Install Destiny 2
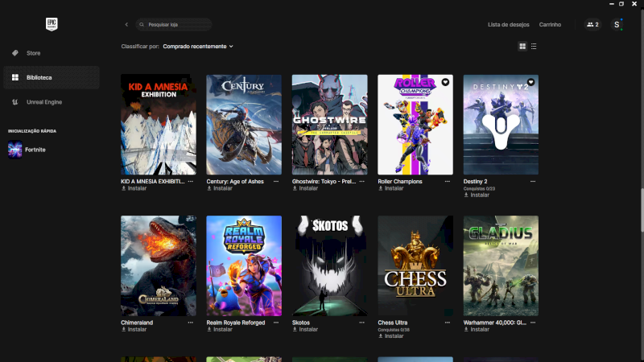 click(x=477, y=195)
